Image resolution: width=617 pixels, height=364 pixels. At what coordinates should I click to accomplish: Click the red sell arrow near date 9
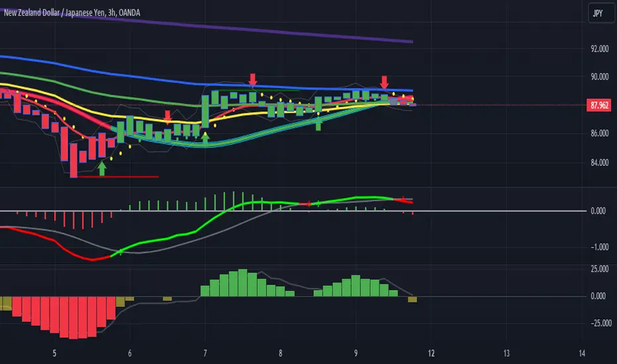coord(385,82)
